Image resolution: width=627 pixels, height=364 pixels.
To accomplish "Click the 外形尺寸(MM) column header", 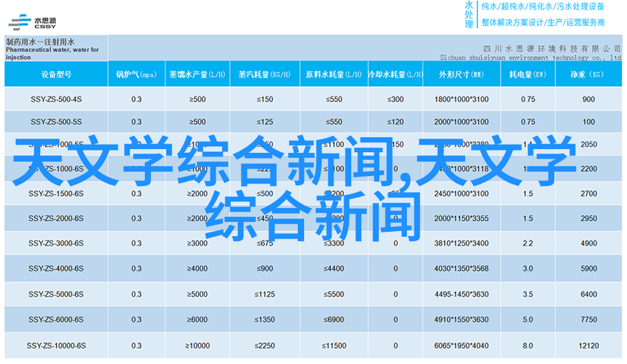I will [x=461, y=75].
